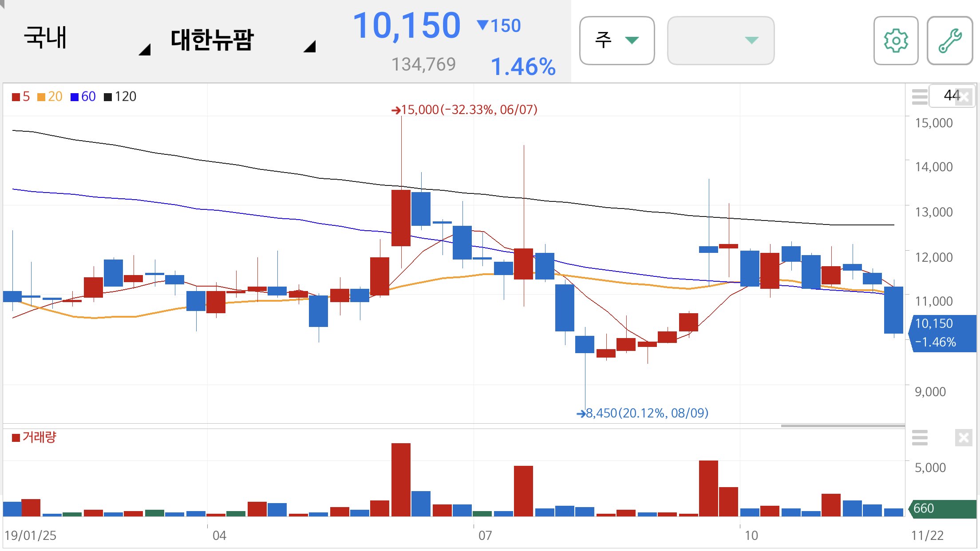Click the volume figure 134,769
Image resolution: width=980 pixels, height=551 pixels.
tap(423, 65)
